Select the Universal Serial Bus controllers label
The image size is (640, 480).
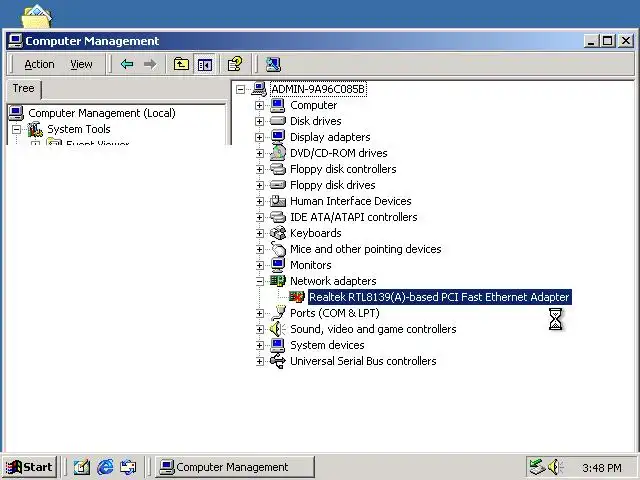coord(363,361)
